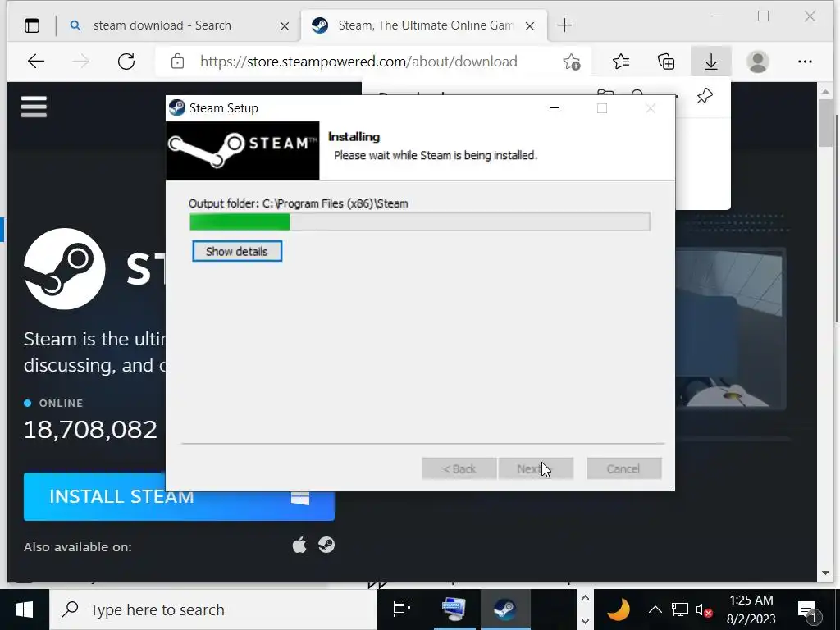
Task: Click the computer monitor taskbar app icon
Action: point(454,609)
